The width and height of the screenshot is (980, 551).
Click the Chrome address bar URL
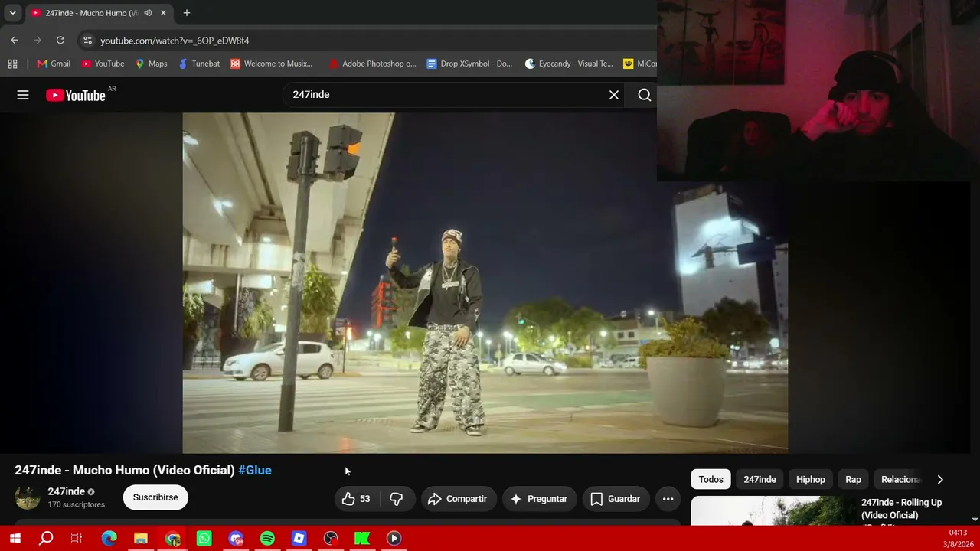tap(175, 41)
